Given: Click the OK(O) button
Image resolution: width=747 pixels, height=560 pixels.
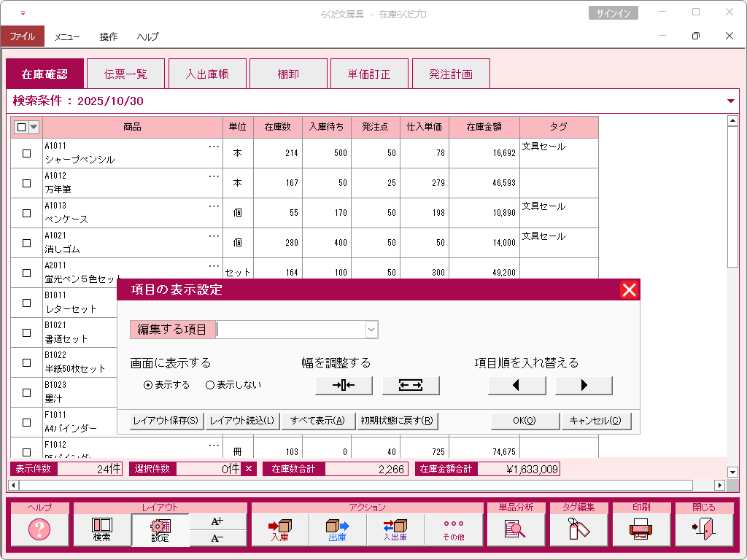Looking at the screenshot, I should click(x=525, y=421).
